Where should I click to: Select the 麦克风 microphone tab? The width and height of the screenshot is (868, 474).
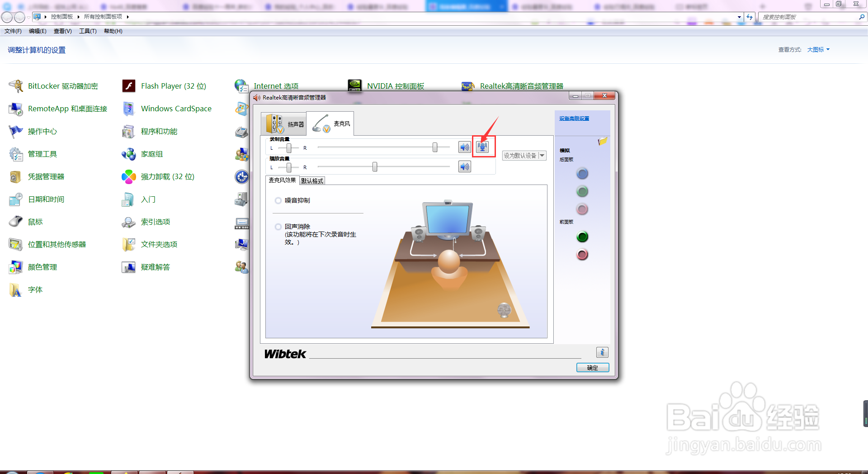tap(330, 123)
